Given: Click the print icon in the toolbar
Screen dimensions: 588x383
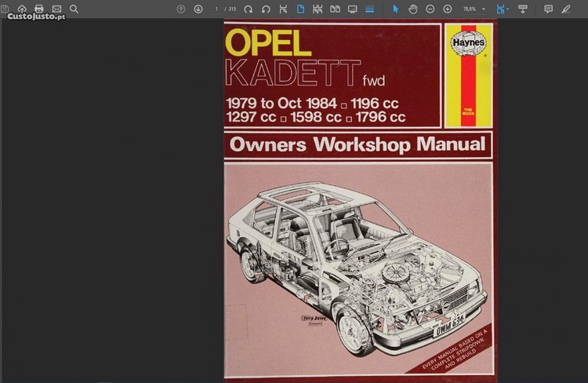Looking at the screenshot, I should [x=39, y=9].
